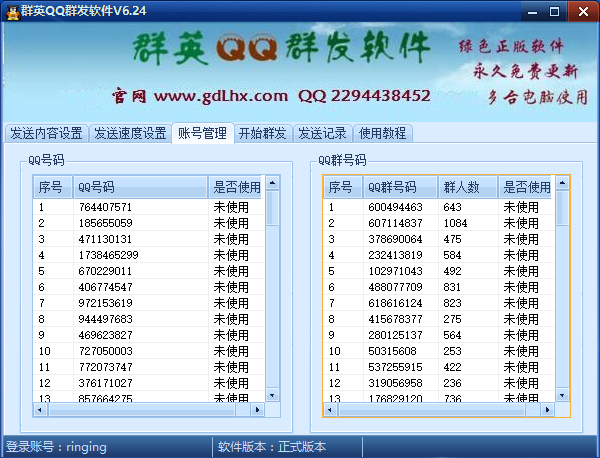This screenshot has width=600, height=458.
Task: Click group list 是否使用 column header
Action: pyautogui.click(x=527, y=187)
